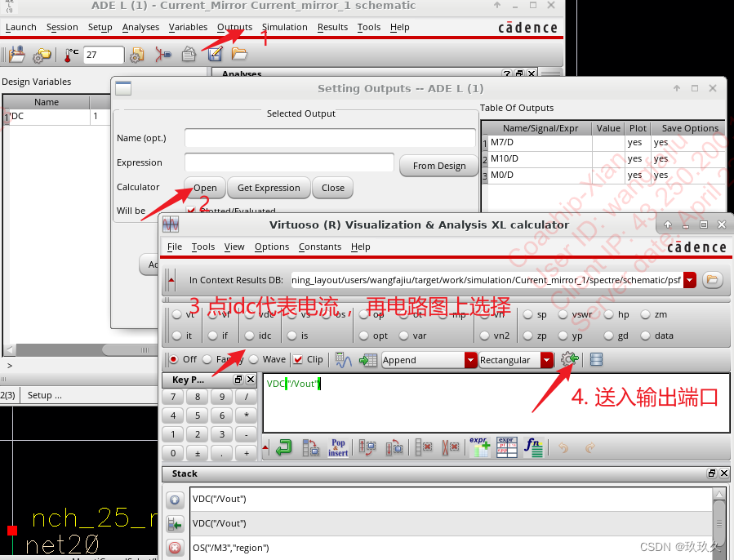Screen dimensions: 734x560
Task: Click the redo arrow in calculator toolbar
Action: (589, 448)
